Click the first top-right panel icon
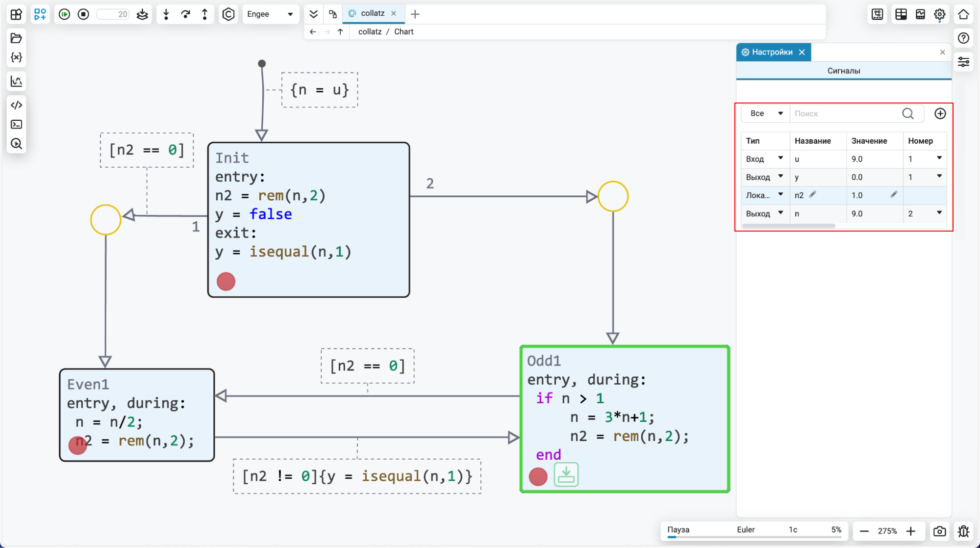 coord(878,14)
